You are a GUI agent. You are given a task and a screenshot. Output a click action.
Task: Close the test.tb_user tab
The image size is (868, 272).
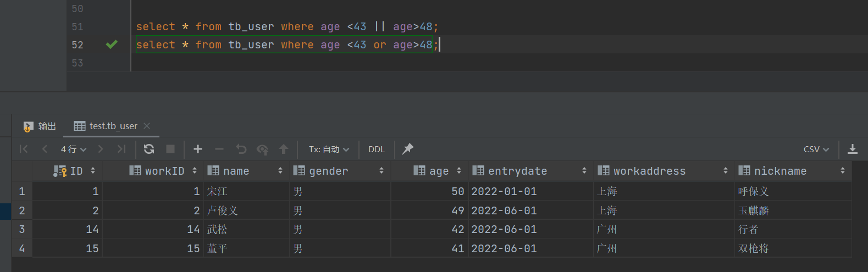[x=147, y=126]
